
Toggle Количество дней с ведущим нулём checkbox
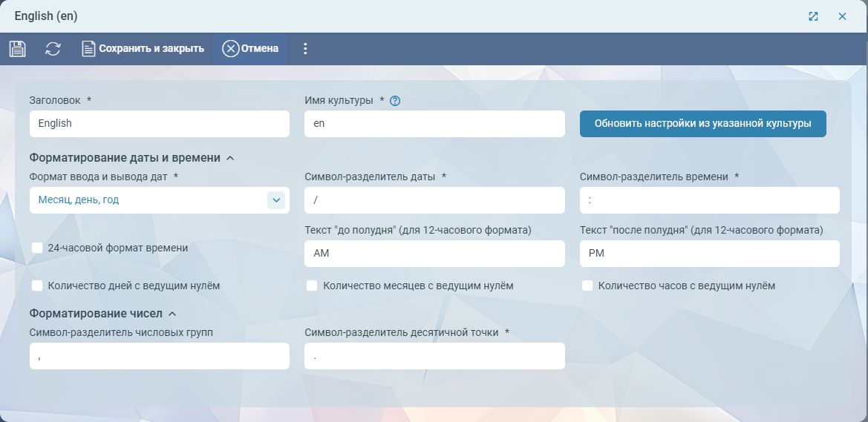(x=37, y=286)
